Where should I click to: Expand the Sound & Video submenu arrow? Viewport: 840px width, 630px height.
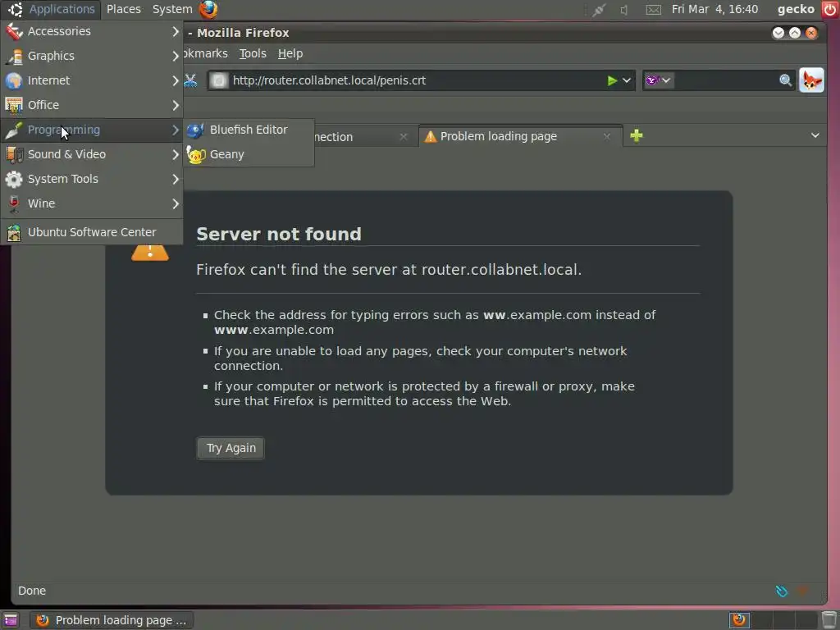(176, 154)
